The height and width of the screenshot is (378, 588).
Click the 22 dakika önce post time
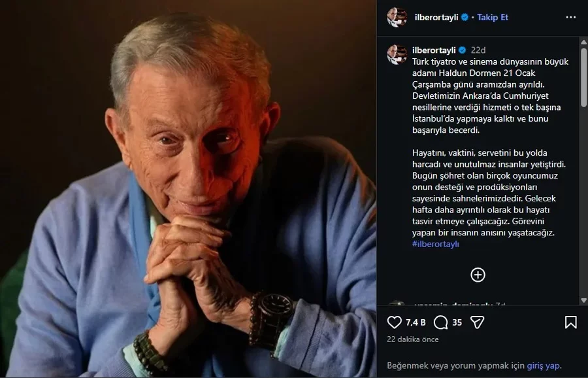click(413, 339)
